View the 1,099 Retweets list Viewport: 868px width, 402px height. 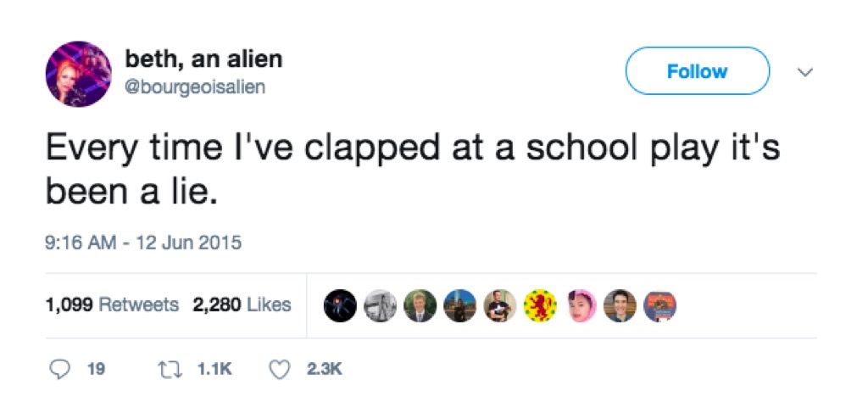112,304
